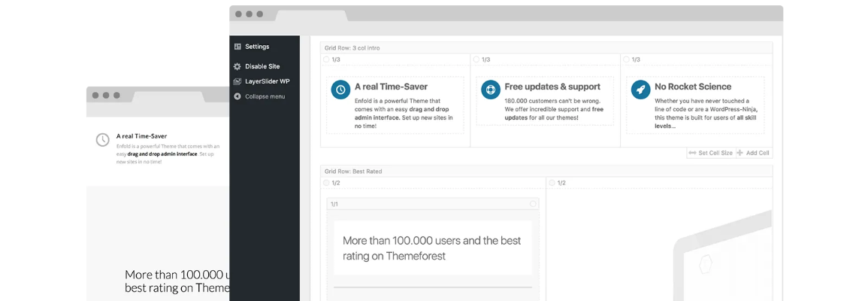Open the Disable Site menu item
Viewport: 868px width, 301px height.
[262, 66]
